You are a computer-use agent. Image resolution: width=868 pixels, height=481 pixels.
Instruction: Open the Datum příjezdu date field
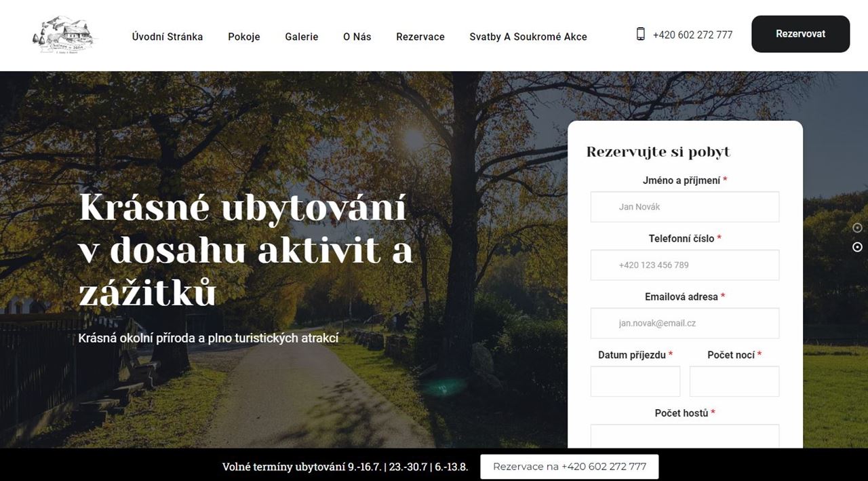(x=635, y=381)
